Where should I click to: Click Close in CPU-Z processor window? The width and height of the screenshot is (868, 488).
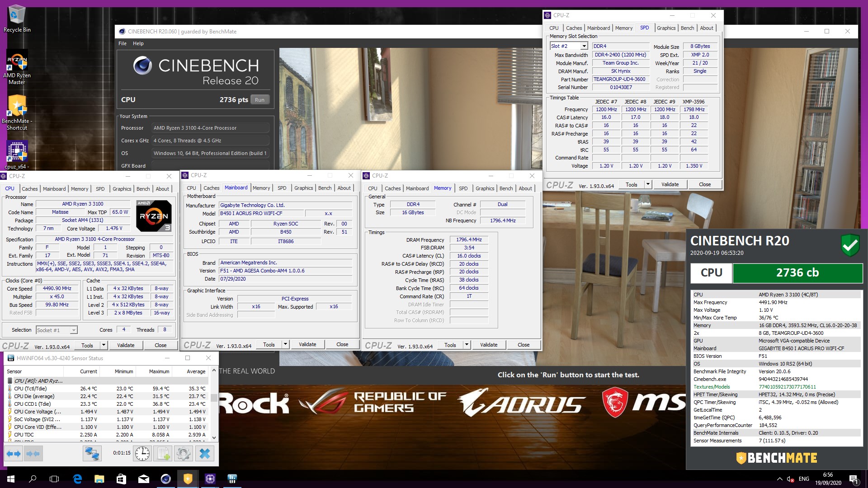[160, 345]
